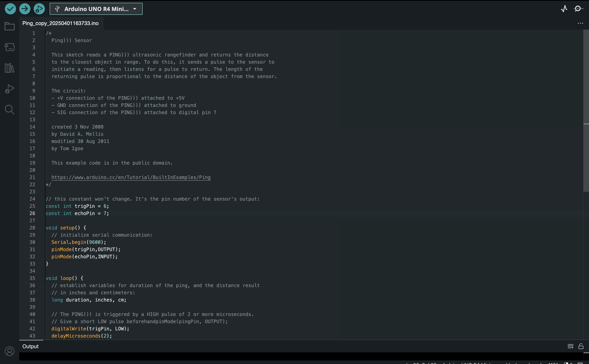Click the 'delayMicroseconds(2);' line
The image size is (589, 364).
point(82,336)
